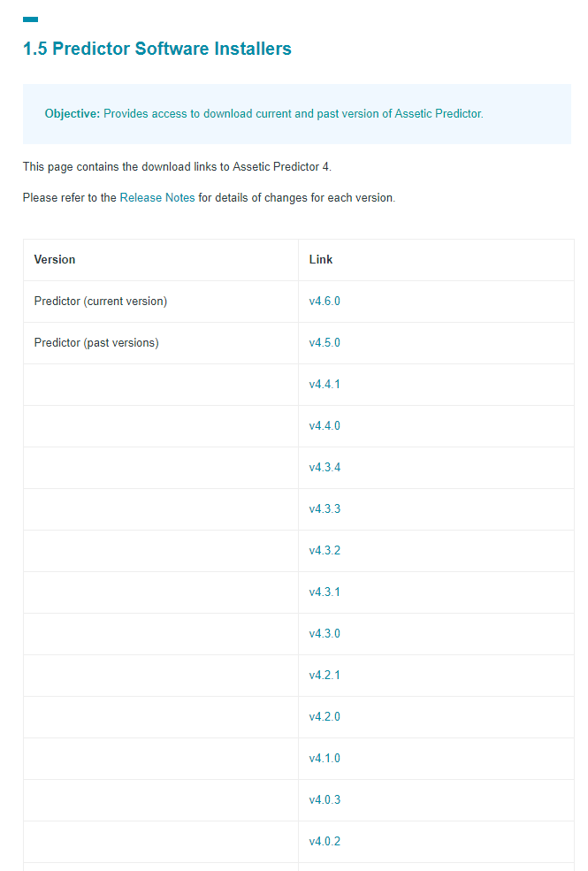
Task: Download Predictor v4.3.2
Action: click(325, 551)
